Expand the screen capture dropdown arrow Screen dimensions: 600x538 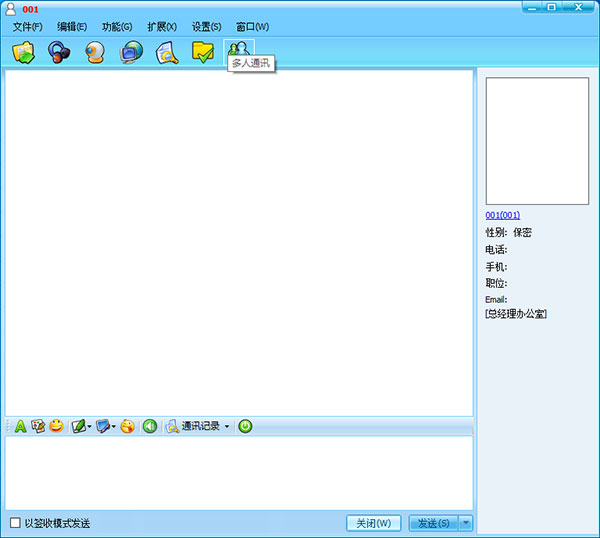(x=113, y=426)
